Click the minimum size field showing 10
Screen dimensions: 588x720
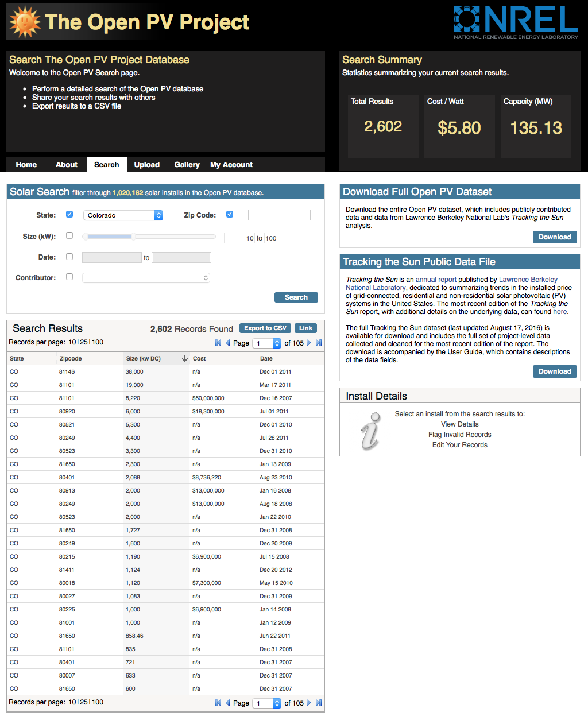pyautogui.click(x=239, y=238)
